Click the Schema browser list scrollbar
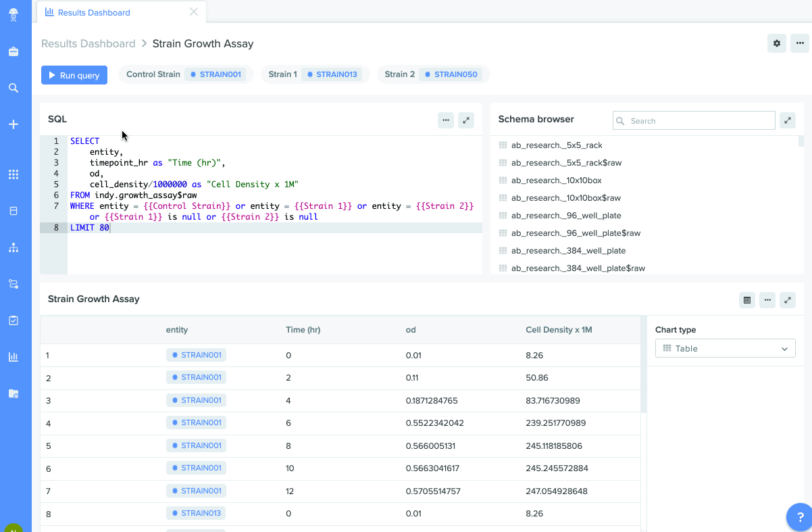Screen dimensions: 812x532 [801, 141]
